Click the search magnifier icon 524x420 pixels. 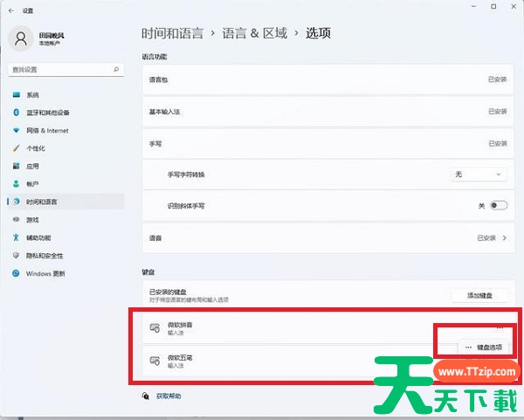116,70
